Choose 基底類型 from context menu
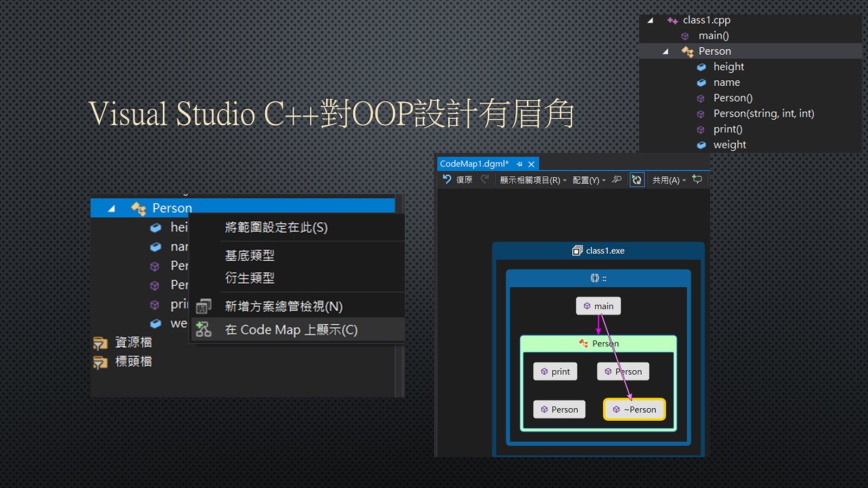 (250, 255)
